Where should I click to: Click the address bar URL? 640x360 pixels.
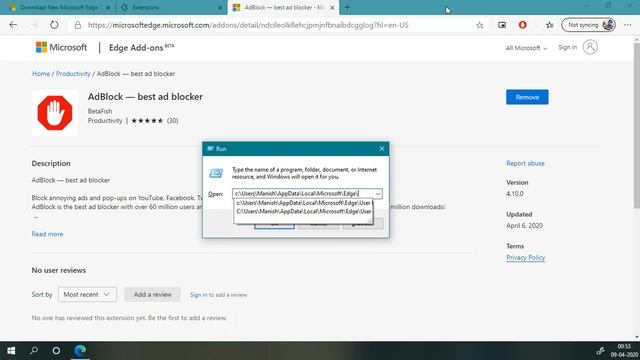(248, 25)
